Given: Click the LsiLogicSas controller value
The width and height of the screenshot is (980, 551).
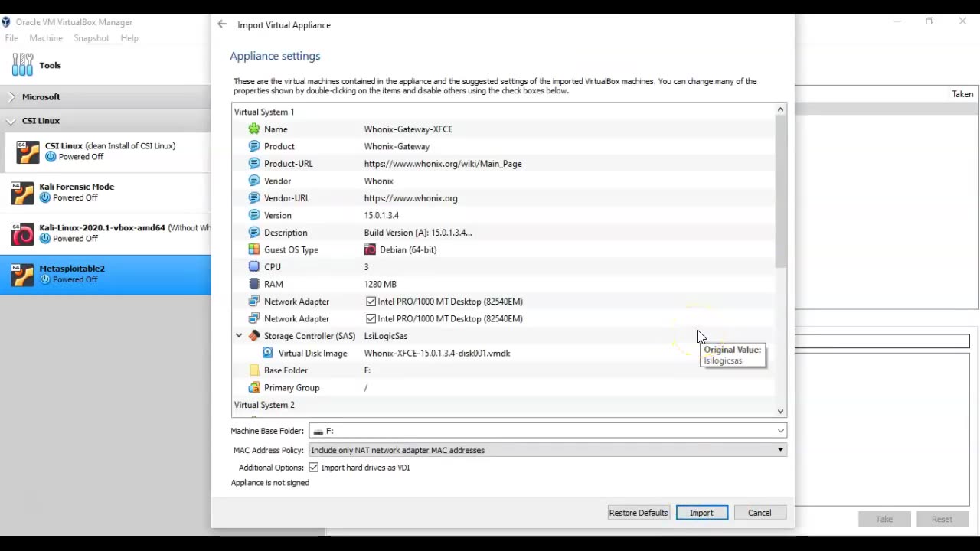Looking at the screenshot, I should pyautogui.click(x=385, y=336).
